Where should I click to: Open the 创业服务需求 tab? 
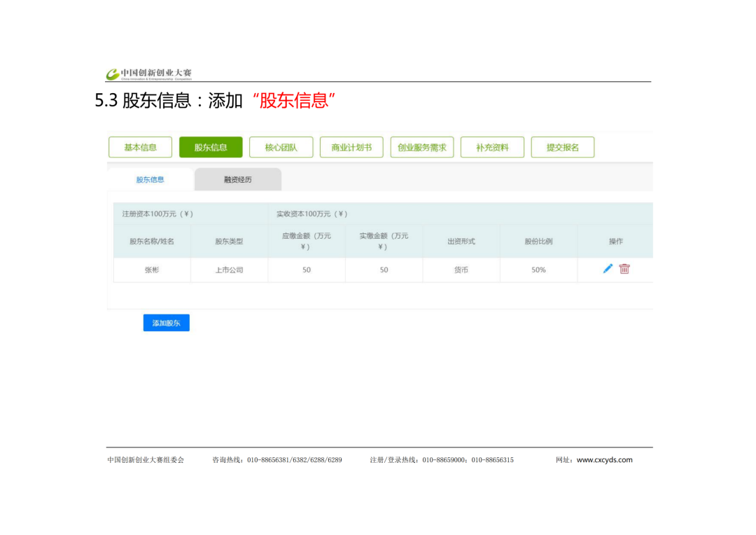click(x=422, y=147)
